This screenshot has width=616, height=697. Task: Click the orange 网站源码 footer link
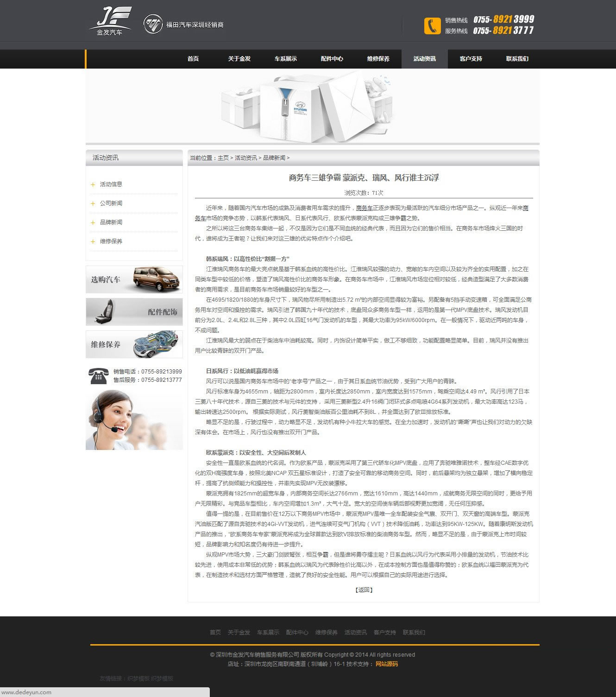pyautogui.click(x=387, y=664)
